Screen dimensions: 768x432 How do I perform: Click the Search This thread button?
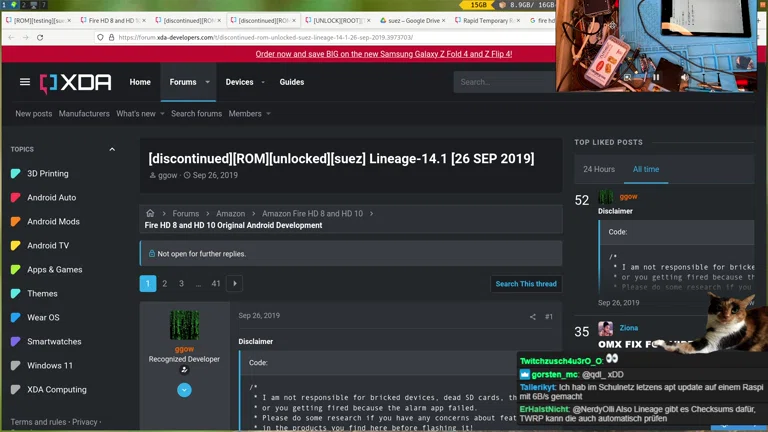point(526,284)
